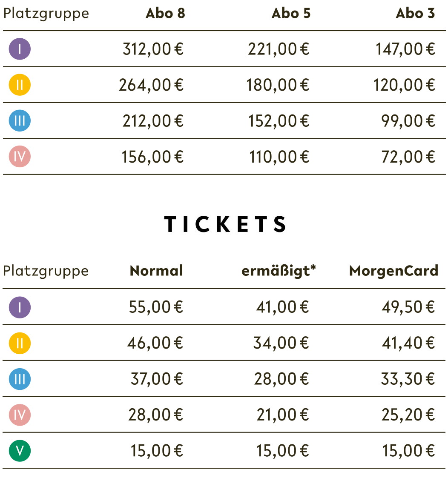Click the pink category IV icon under Tickets
Image resolution: width=448 pixels, height=478 pixels.
tap(20, 415)
